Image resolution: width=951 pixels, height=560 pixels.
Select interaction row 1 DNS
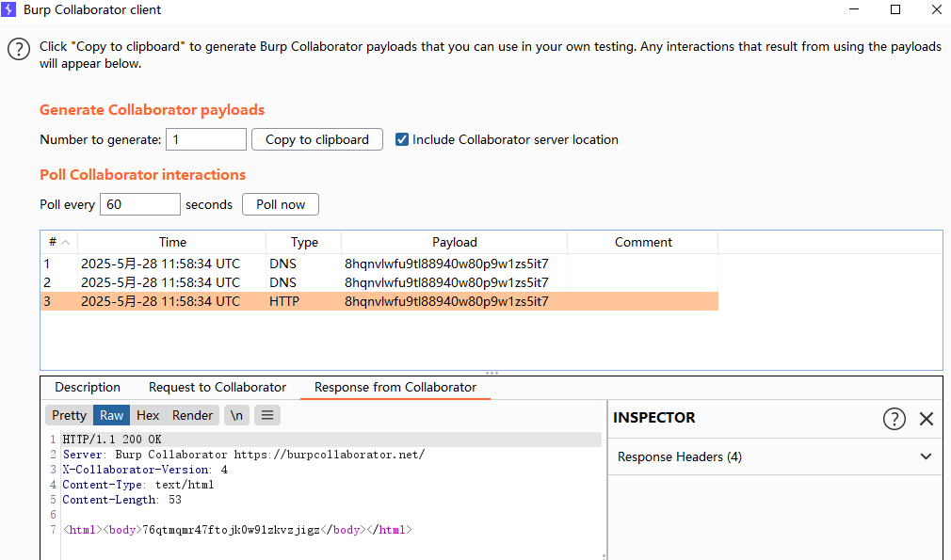379,264
